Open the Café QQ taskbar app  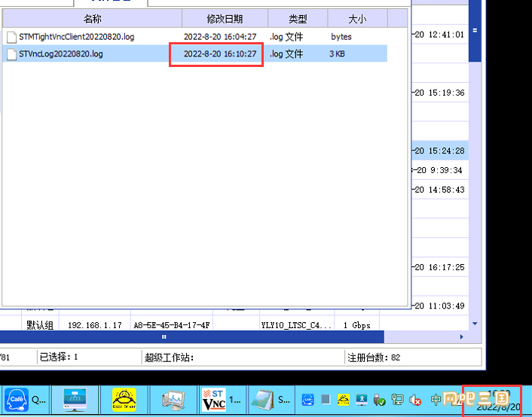[26, 400]
